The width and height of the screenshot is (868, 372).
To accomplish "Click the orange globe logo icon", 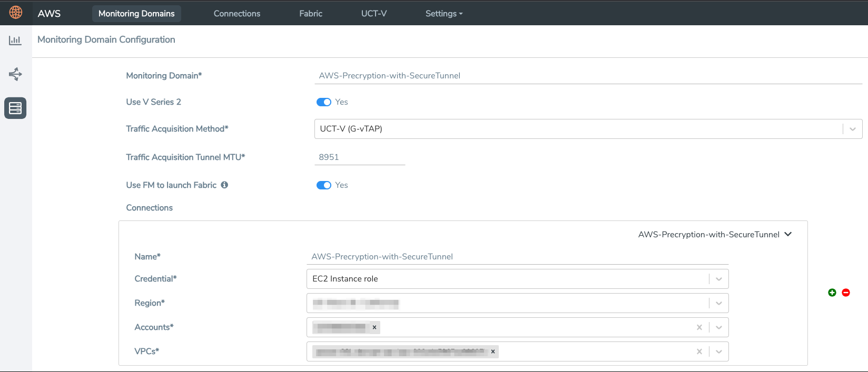I will point(16,12).
